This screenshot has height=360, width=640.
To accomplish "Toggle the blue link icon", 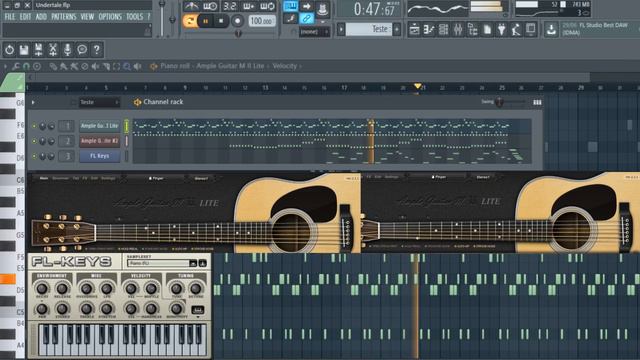I will point(307,18).
